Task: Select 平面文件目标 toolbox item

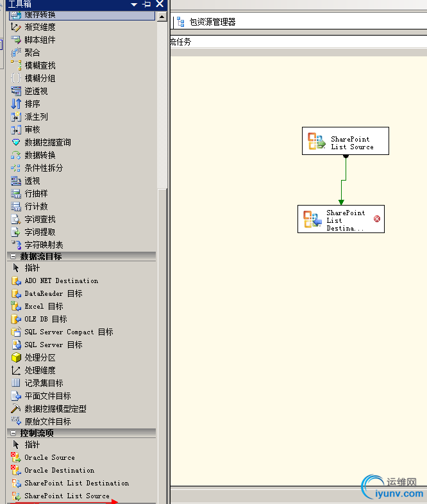Action: coord(41,396)
